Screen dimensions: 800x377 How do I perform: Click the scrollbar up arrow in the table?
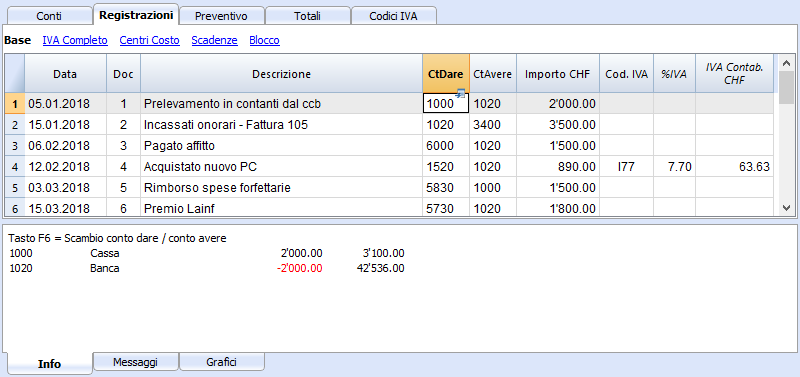[x=786, y=61]
